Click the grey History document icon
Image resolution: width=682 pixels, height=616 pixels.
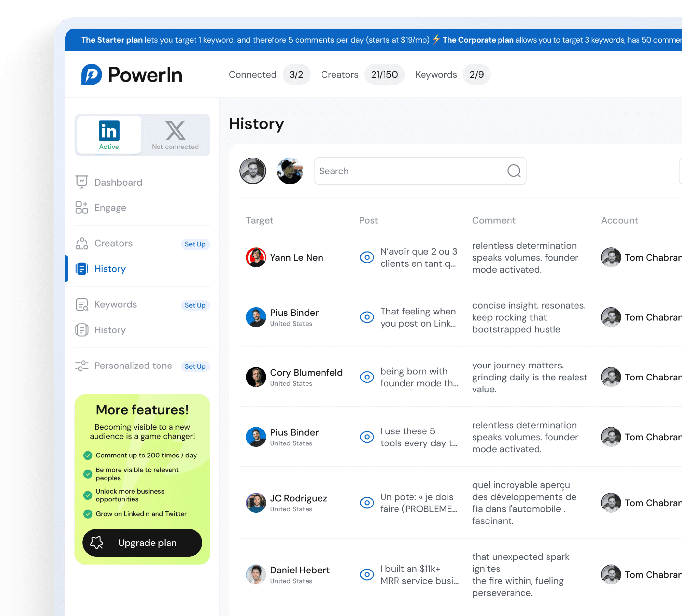click(82, 330)
